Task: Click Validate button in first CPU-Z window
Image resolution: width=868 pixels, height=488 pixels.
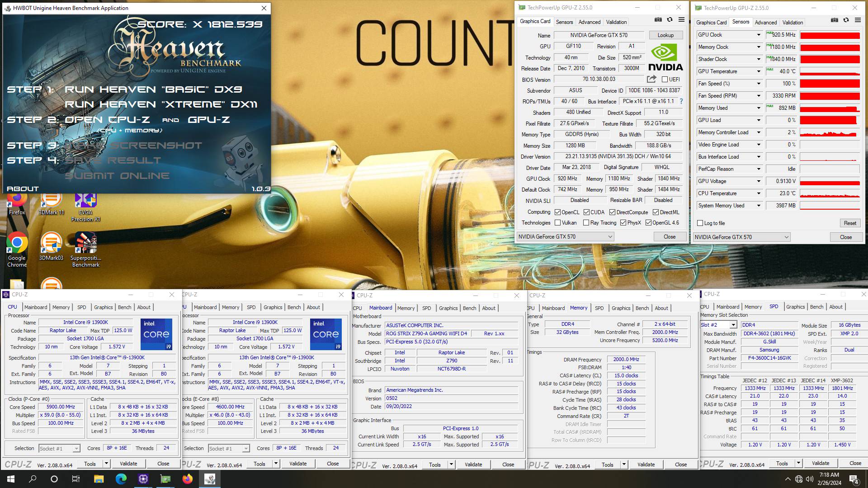Action: point(128,464)
